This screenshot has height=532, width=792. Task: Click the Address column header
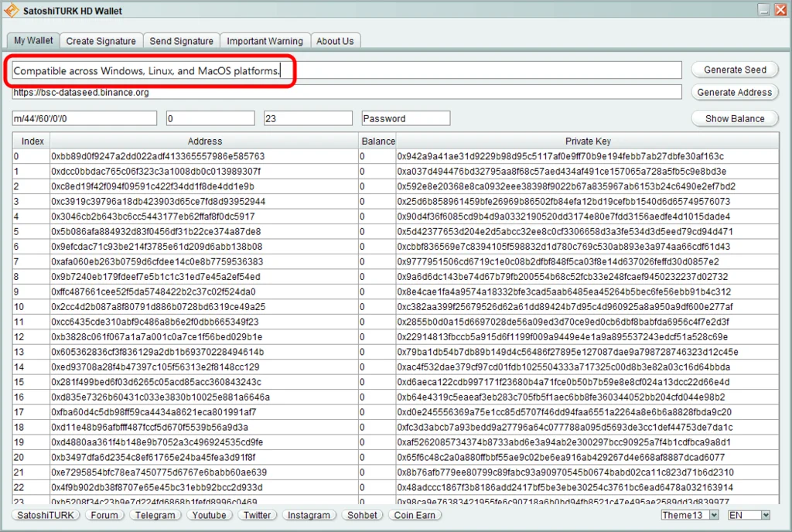204,142
